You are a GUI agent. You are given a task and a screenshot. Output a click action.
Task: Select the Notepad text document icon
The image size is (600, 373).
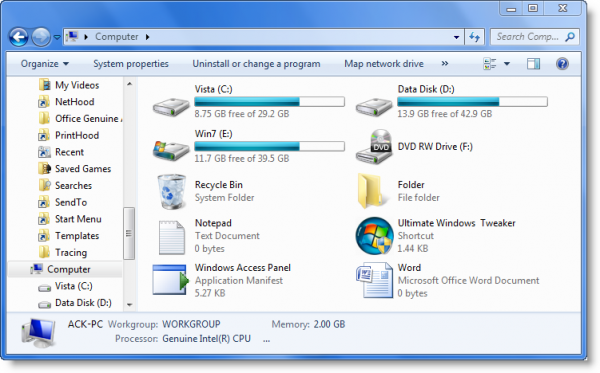click(171, 237)
